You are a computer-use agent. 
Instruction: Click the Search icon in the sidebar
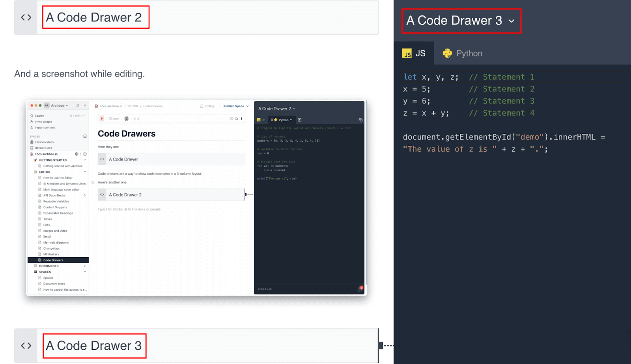click(x=32, y=116)
